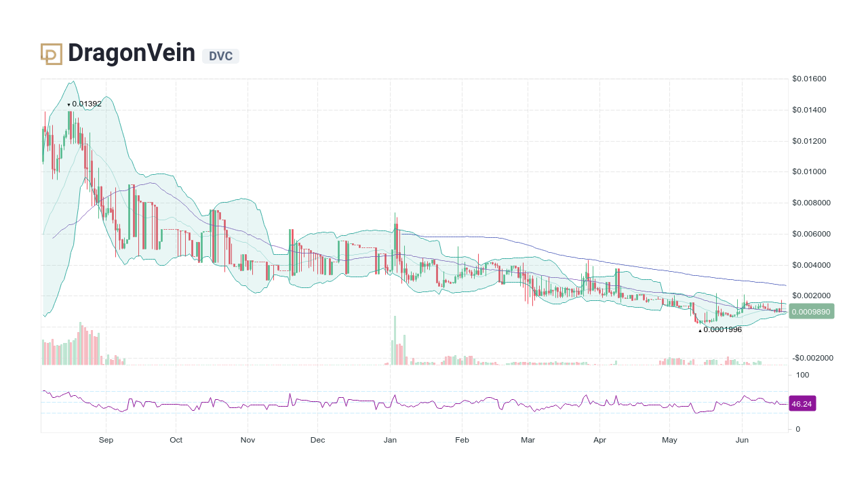Select the low price marker 0.0001996
The height and width of the screenshot is (488, 868).
click(719, 330)
